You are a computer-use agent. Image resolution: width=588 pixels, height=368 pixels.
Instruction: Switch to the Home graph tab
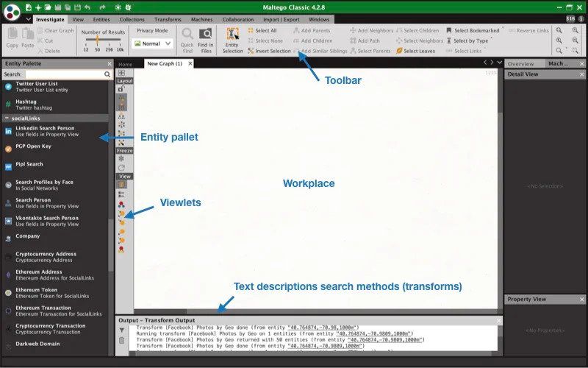coord(125,64)
